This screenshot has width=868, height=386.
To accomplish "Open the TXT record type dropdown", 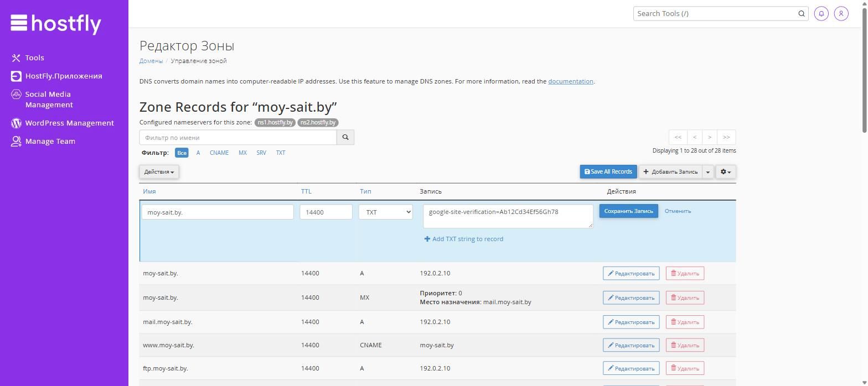I will coord(386,212).
